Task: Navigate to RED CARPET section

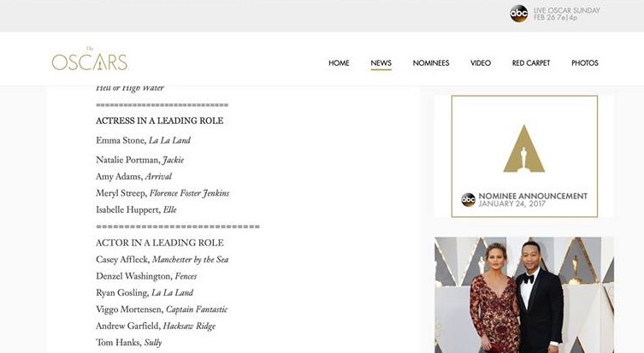Action: pyautogui.click(x=531, y=63)
